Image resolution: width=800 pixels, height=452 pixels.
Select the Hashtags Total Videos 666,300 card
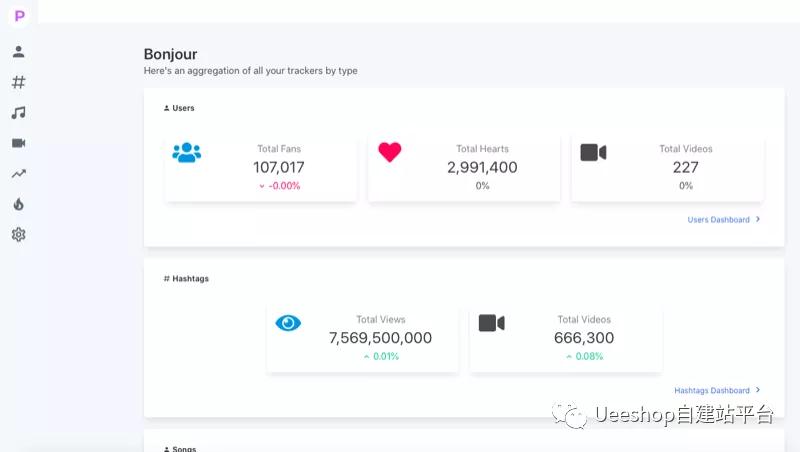pos(566,339)
